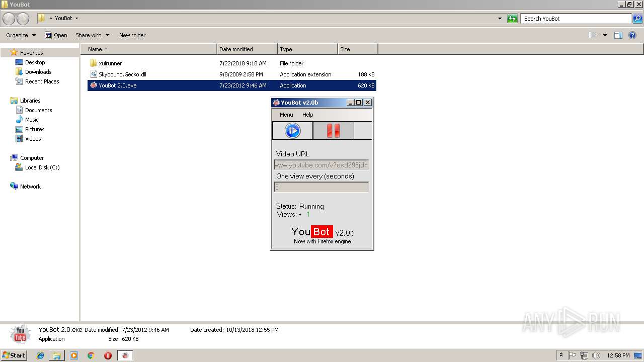Launch Windows Media Player from taskbar
This screenshot has width=644, height=362.
point(74,355)
